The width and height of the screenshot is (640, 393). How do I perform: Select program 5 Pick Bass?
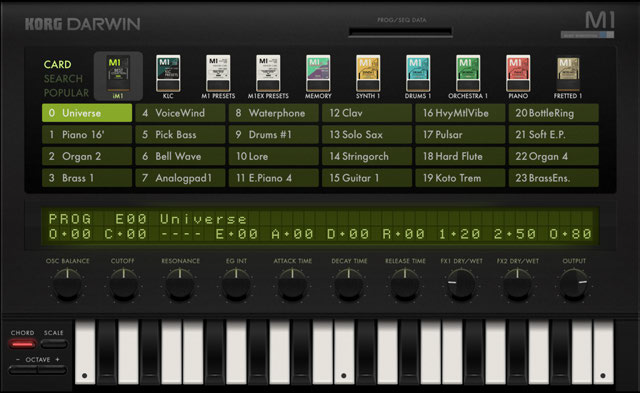(x=180, y=135)
